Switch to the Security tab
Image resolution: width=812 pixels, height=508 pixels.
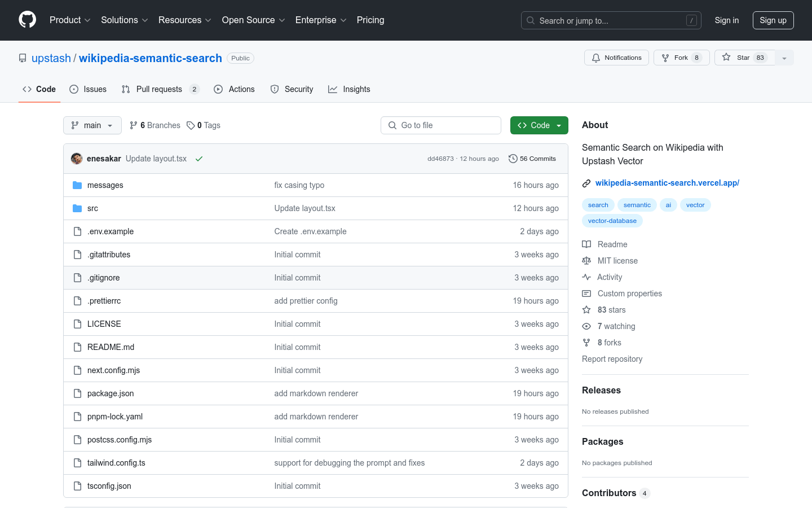292,89
